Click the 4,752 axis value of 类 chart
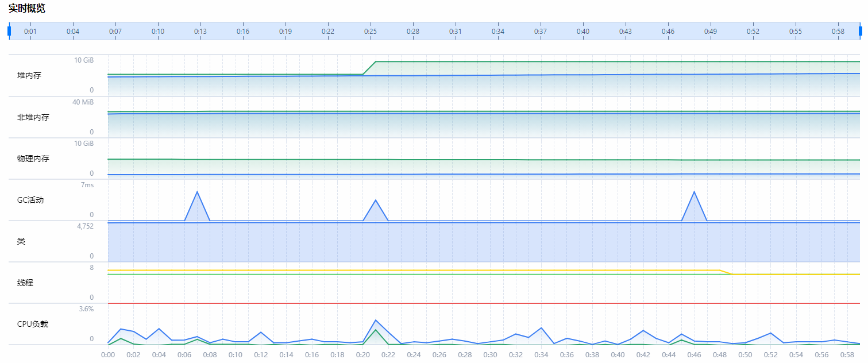The image size is (868, 363). pyautogui.click(x=85, y=226)
